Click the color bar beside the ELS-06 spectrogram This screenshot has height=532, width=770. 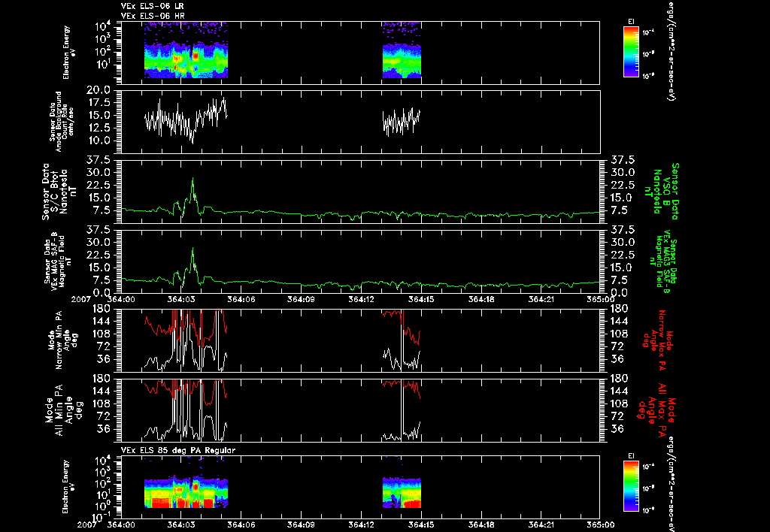tap(631, 52)
